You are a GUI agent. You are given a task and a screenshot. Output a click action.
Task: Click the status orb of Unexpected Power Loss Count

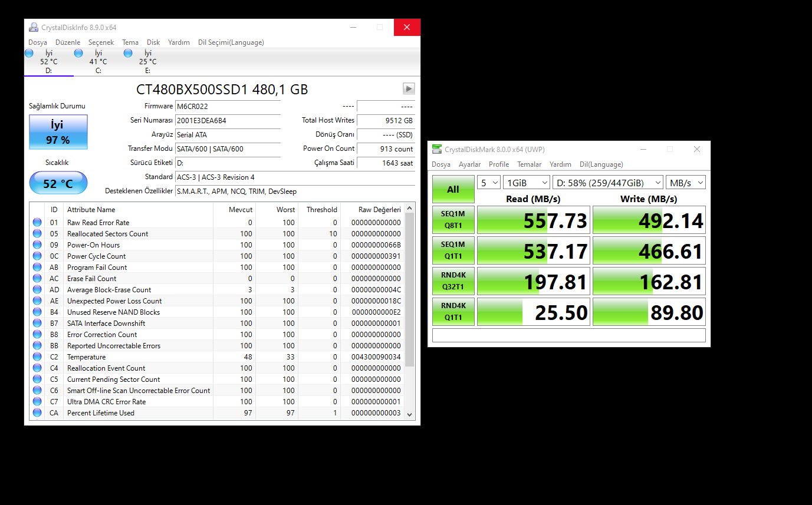[37, 301]
